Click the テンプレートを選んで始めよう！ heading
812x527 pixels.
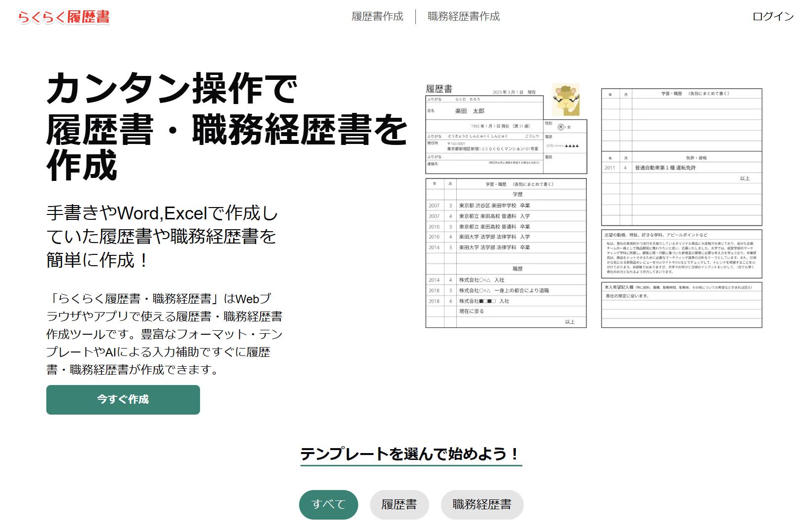click(410, 454)
